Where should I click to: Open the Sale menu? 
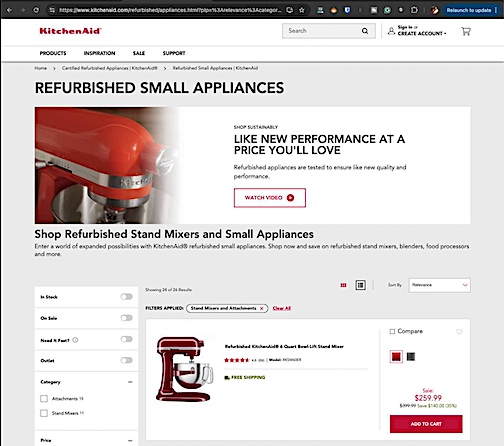(139, 53)
